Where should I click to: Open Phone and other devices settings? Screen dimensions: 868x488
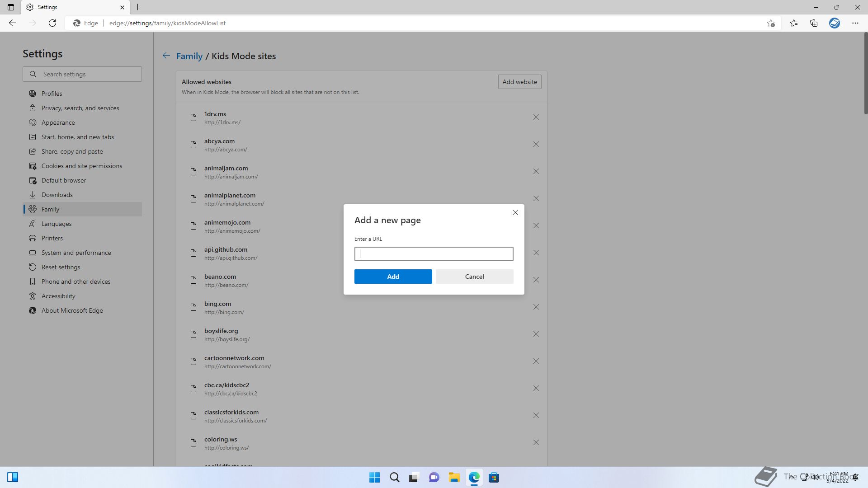[82, 282]
